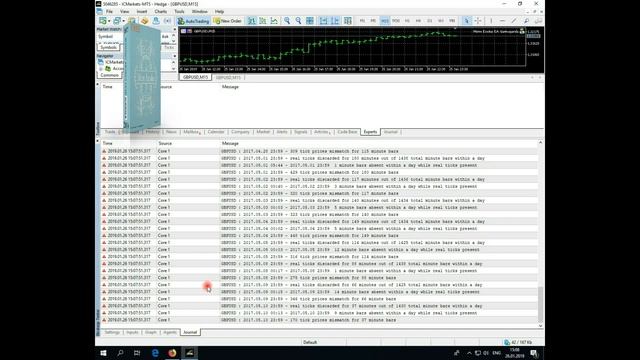The height and width of the screenshot is (360, 640).
Task: Open the Charts menu
Action: point(160,11)
